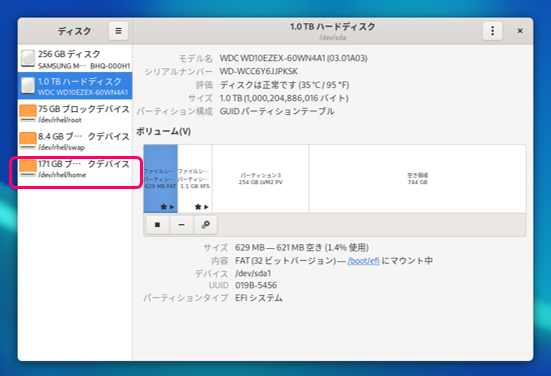
Task: Select the 75 GB /dev/rhel/root block device
Action: click(75, 113)
